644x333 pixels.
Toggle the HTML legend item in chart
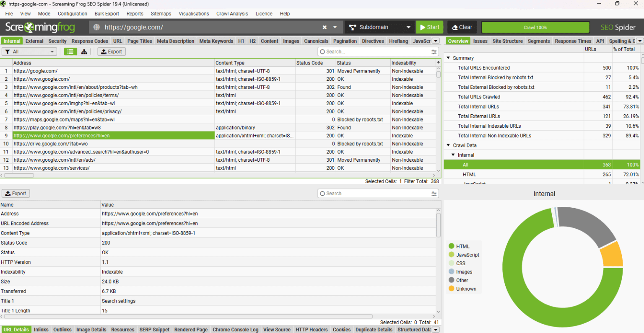[x=459, y=246]
